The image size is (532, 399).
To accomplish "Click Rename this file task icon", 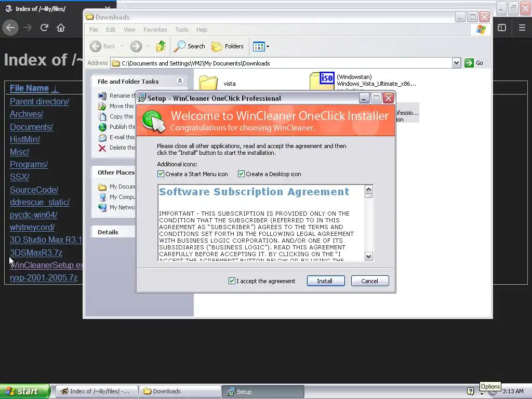I will coord(102,96).
